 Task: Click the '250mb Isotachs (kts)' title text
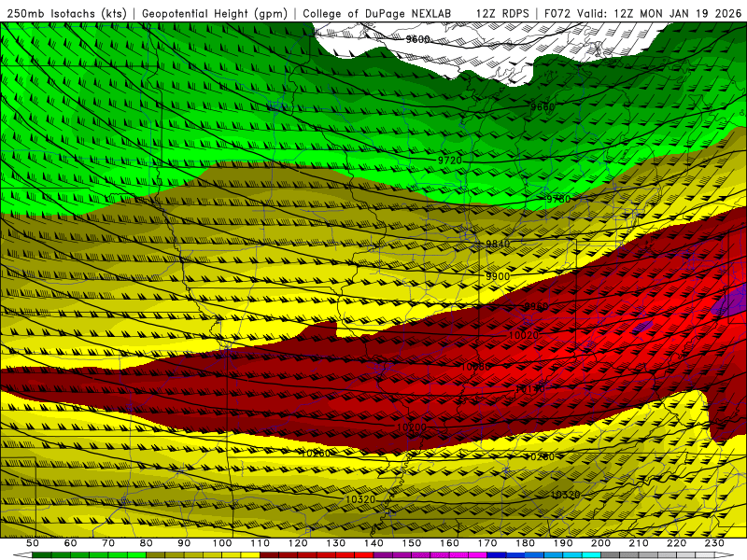(66, 13)
